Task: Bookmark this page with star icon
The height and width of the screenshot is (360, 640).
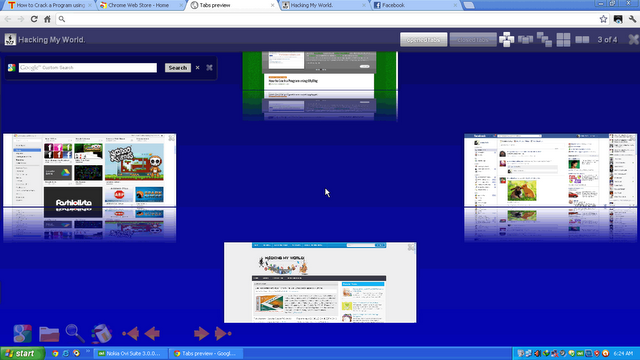Action: pos(603,19)
